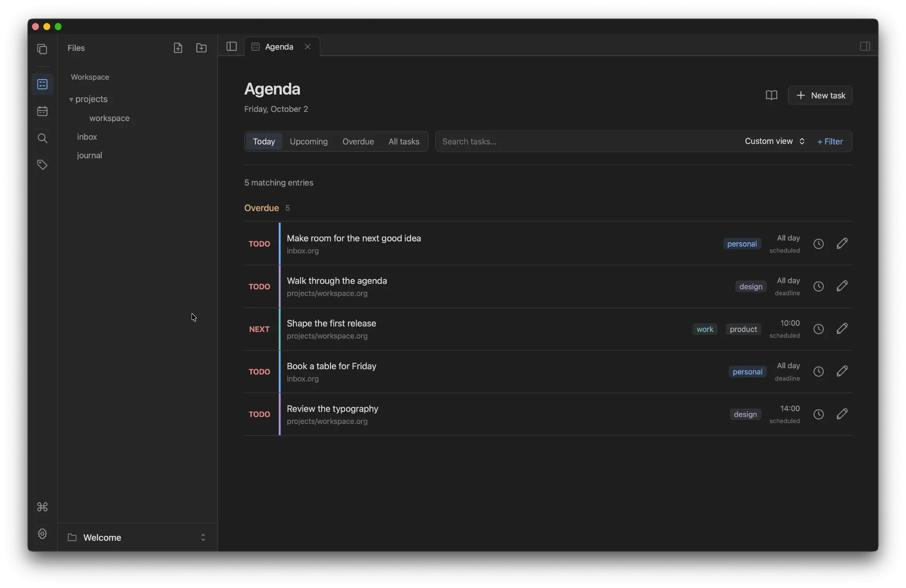Edit 'Review the typography' with the pencil icon
This screenshot has height=588, width=906.
tap(842, 414)
